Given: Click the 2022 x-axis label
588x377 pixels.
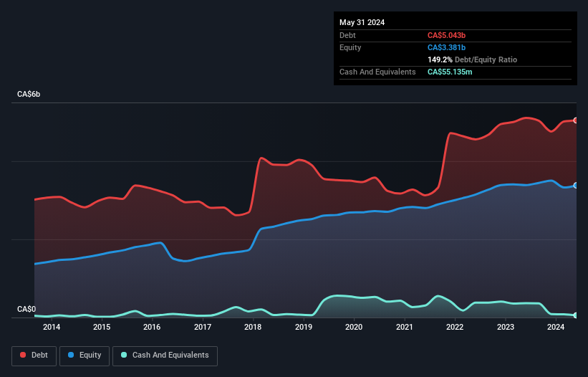Looking at the screenshot, I should pos(455,327).
